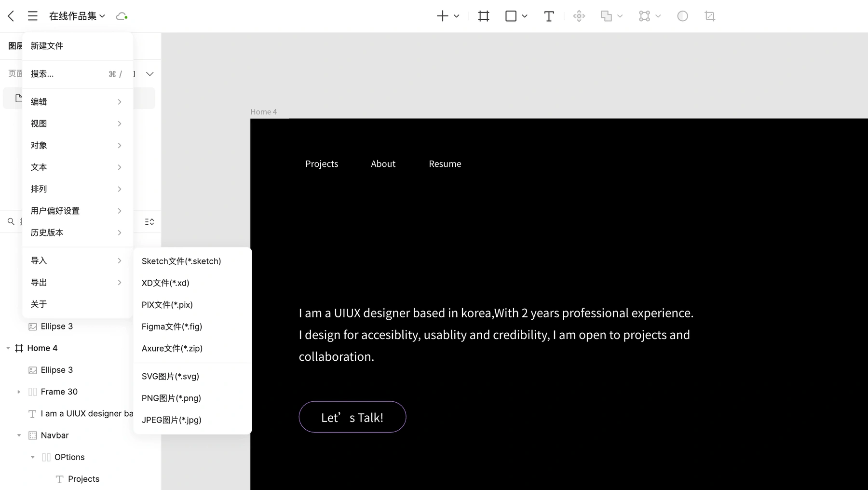
Task: Click the cloud sync status icon
Action: 122,16
